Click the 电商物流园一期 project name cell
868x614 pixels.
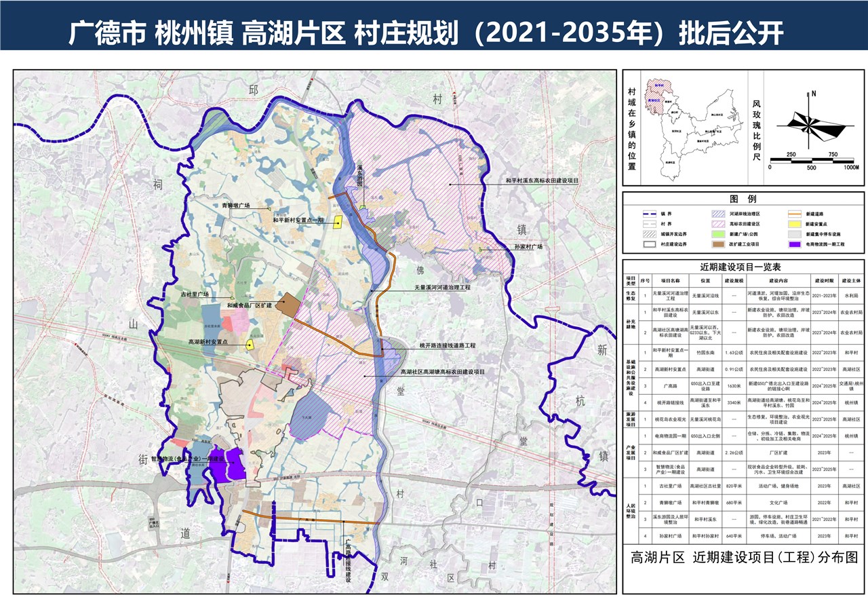click(x=671, y=435)
